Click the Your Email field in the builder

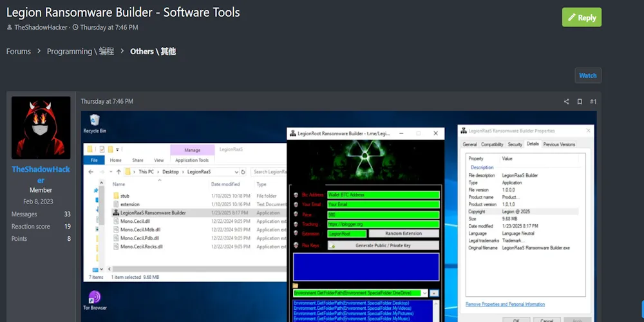point(383,205)
